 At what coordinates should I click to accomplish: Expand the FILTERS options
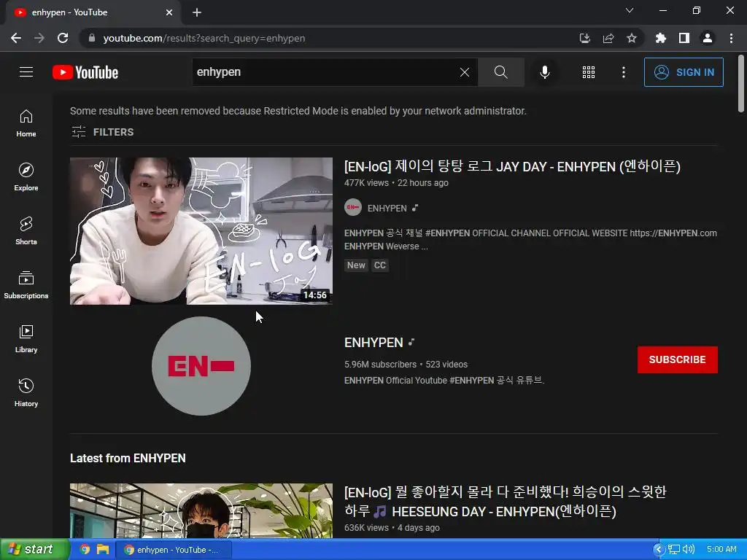(x=102, y=132)
